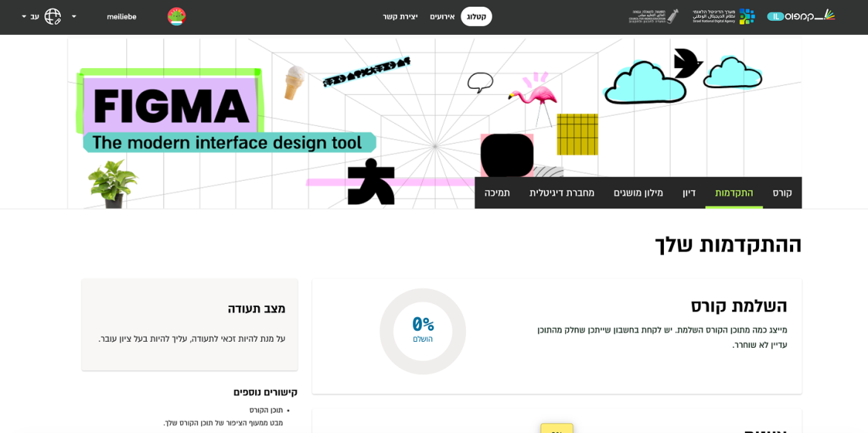Click the meiliebe user avatar
Image resolution: width=868 pixels, height=433 pixels.
177,16
